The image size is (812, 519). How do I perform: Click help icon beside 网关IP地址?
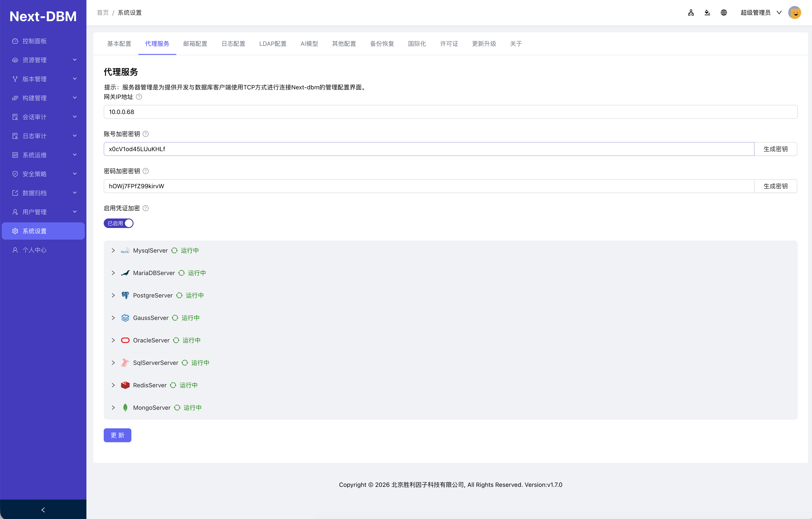point(139,97)
